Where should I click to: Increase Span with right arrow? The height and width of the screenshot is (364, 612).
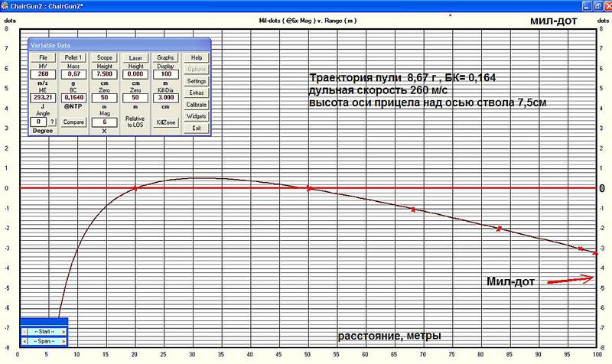tap(64, 340)
